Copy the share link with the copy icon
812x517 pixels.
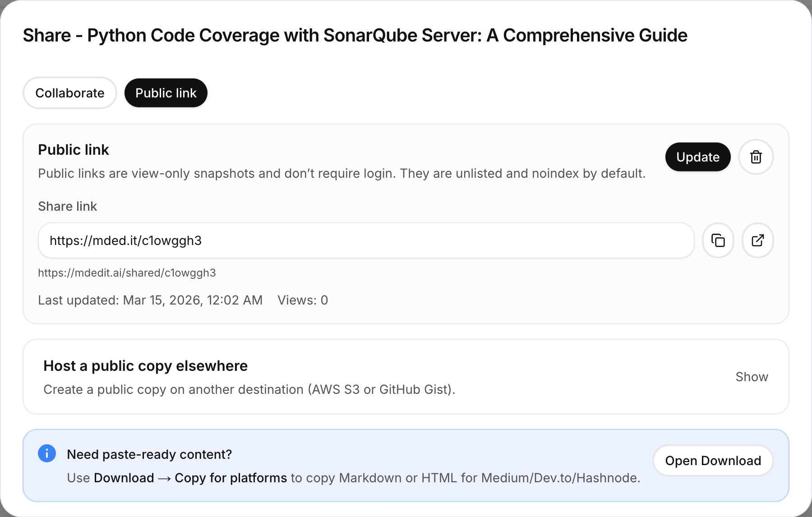[718, 240]
